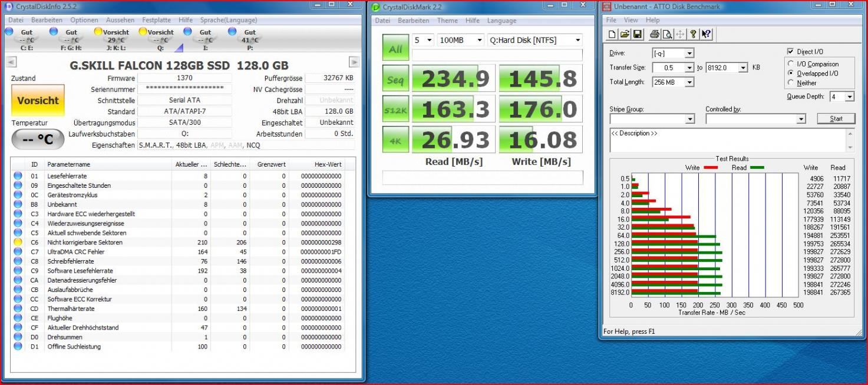Open View menu in ATTO Disk Benchmark
The width and height of the screenshot is (868, 385).
[631, 20]
